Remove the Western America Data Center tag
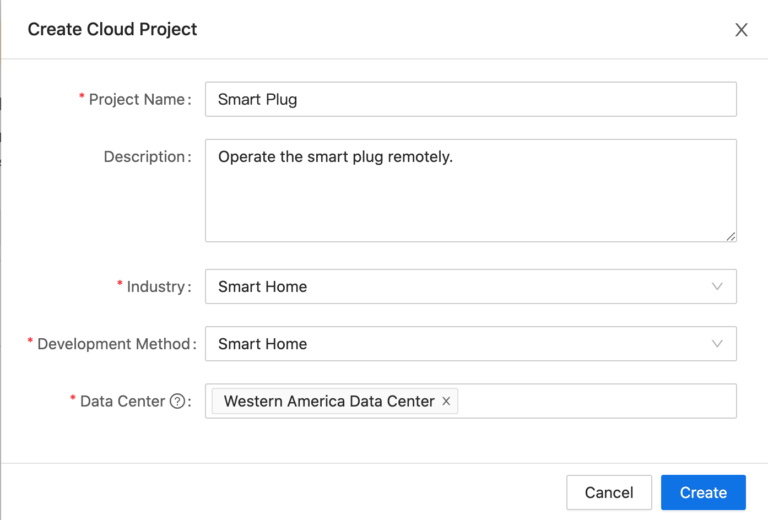Image resolution: width=768 pixels, height=520 pixels. click(x=446, y=401)
